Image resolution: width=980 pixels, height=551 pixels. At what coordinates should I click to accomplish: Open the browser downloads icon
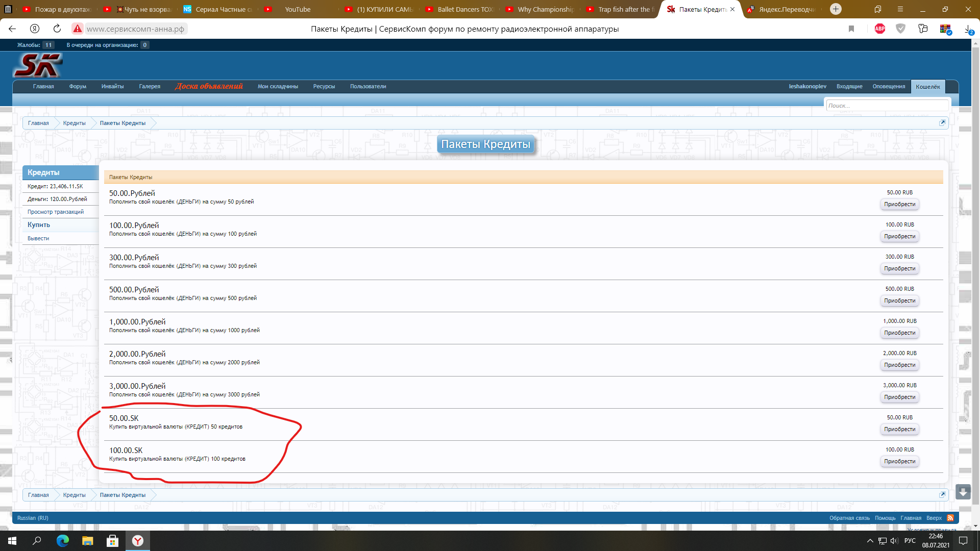pos(968,29)
